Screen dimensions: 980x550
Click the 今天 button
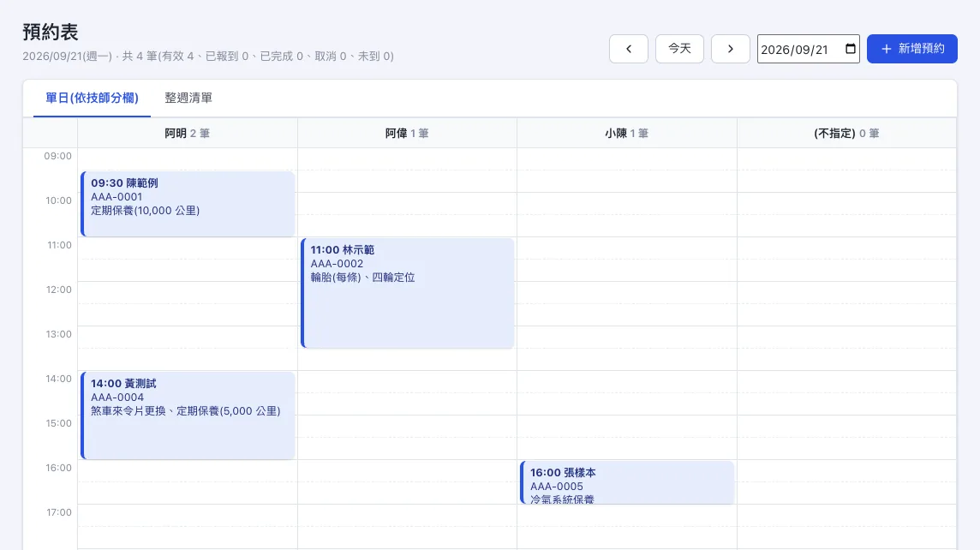679,49
